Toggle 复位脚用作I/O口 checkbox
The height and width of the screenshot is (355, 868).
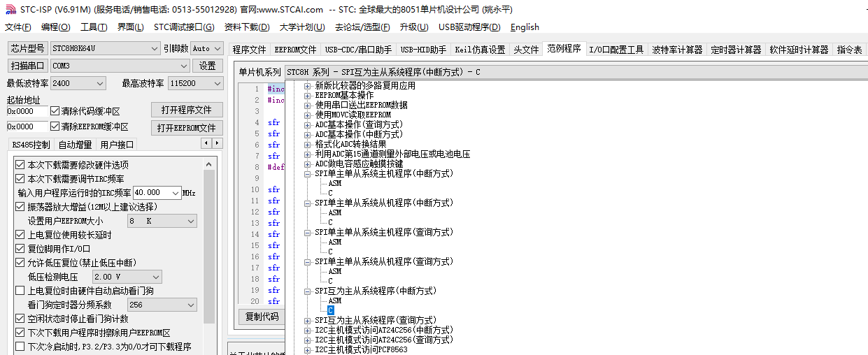(x=20, y=249)
